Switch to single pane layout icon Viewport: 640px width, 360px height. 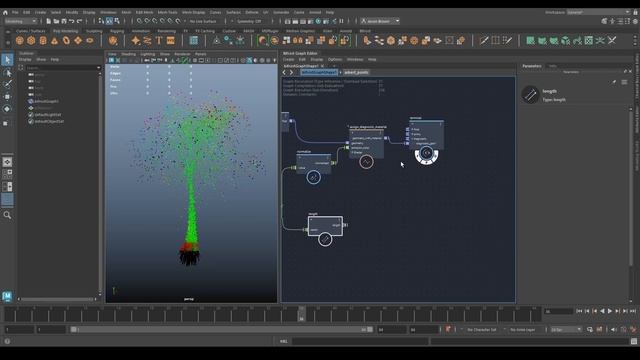click(x=7, y=162)
